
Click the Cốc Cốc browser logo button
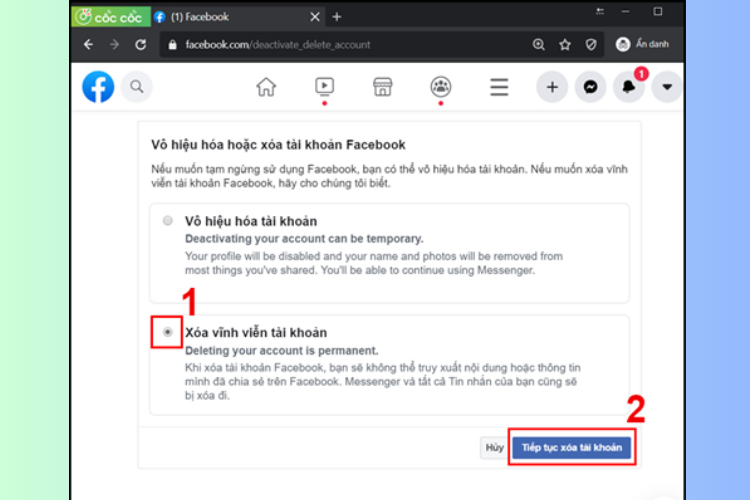click(111, 17)
